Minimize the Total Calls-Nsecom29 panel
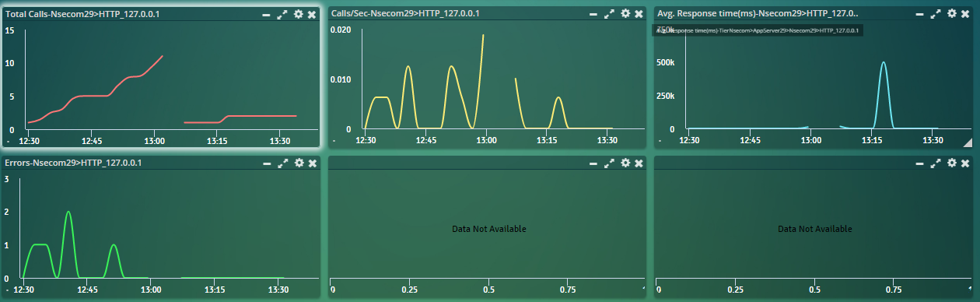Viewport: 980px width, 302px height. click(267, 14)
